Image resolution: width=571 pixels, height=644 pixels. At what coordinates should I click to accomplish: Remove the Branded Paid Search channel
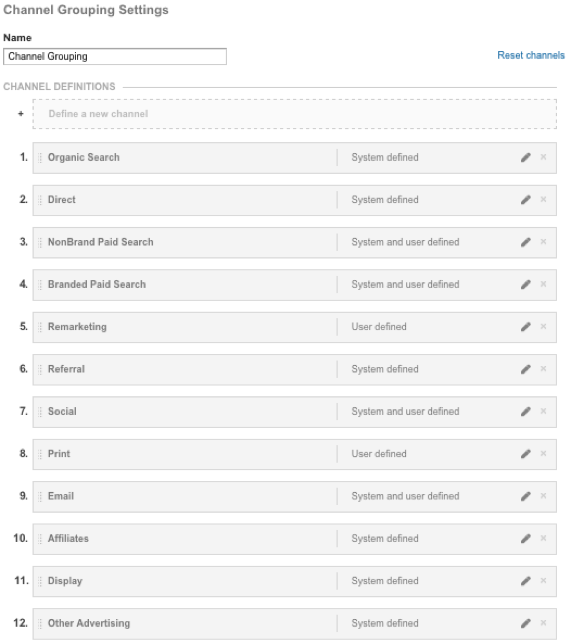[x=543, y=284]
